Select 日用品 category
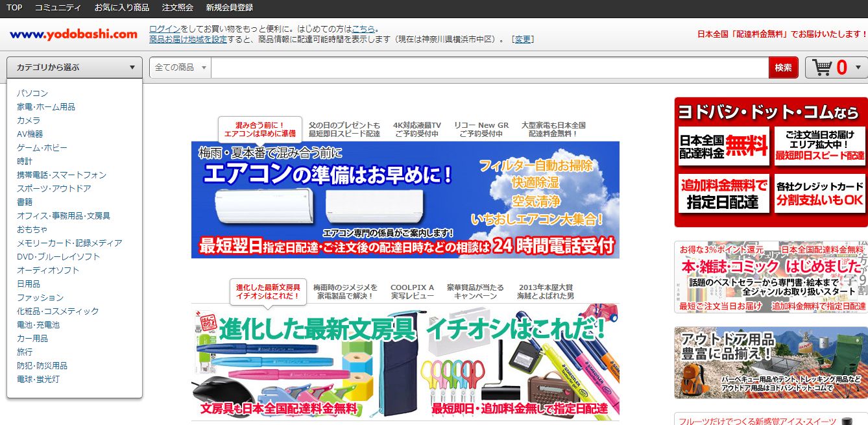This screenshot has width=868, height=425. coord(29,284)
